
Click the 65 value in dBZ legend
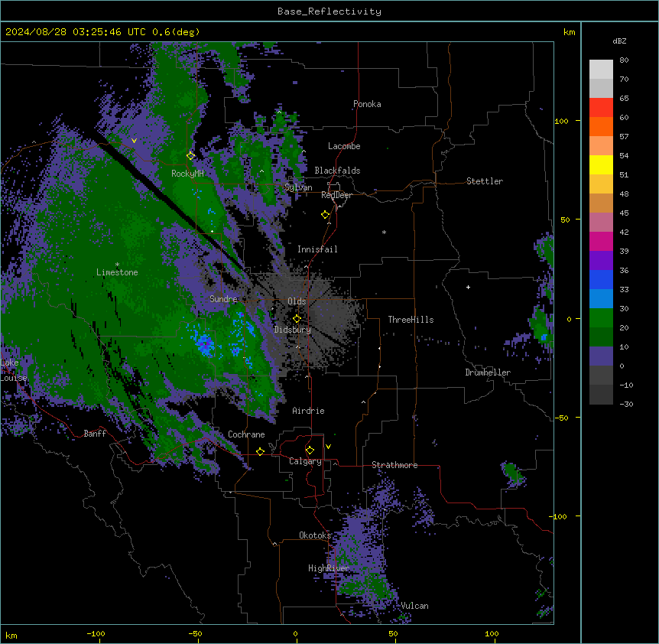[x=624, y=98]
